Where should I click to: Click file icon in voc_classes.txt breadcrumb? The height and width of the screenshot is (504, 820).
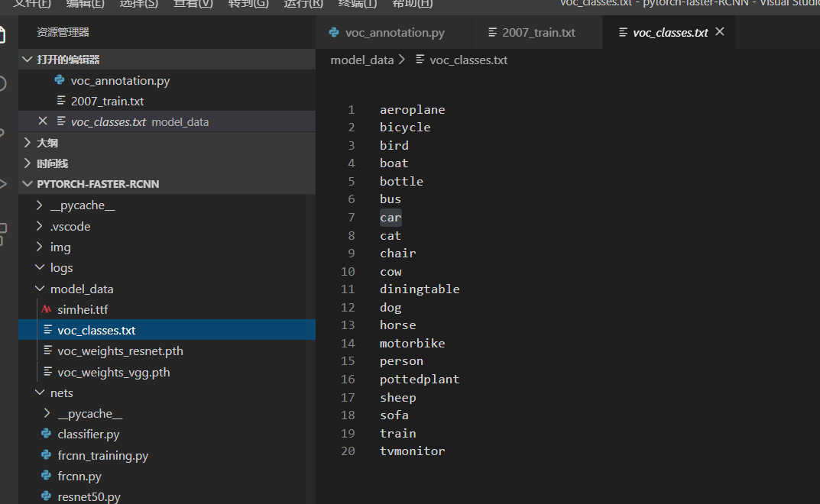pyautogui.click(x=420, y=60)
